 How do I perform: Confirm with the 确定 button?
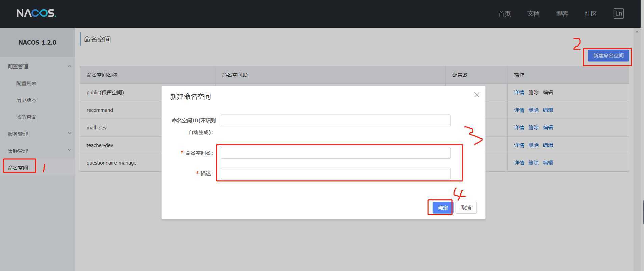pos(442,207)
